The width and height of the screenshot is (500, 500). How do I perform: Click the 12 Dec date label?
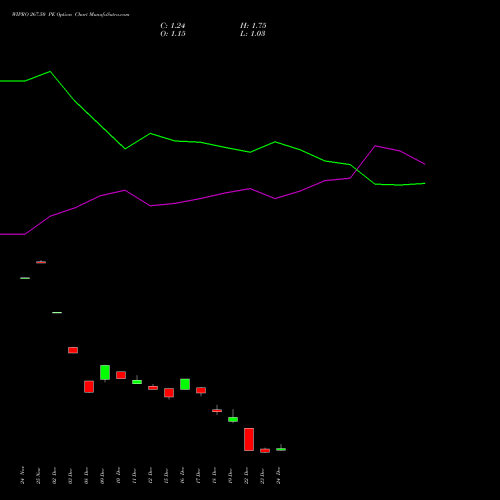click(x=150, y=476)
